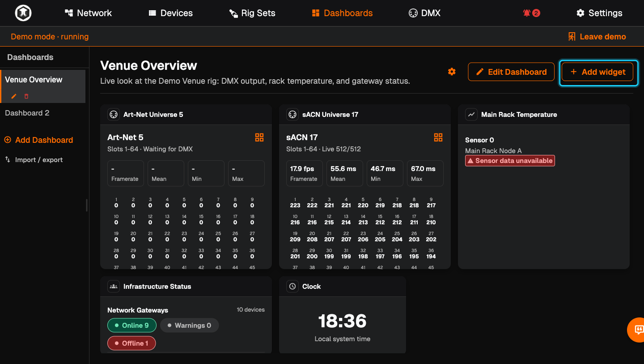Click the 18:36 clock time
The image size is (644, 364).
click(342, 321)
